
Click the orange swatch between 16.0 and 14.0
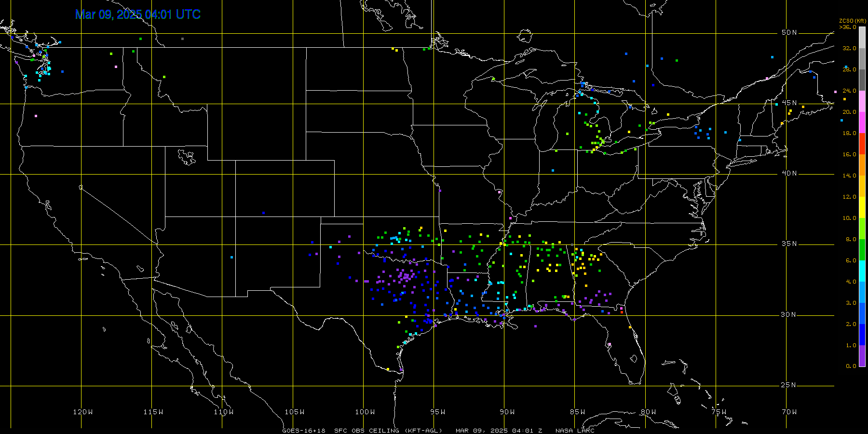click(862, 165)
